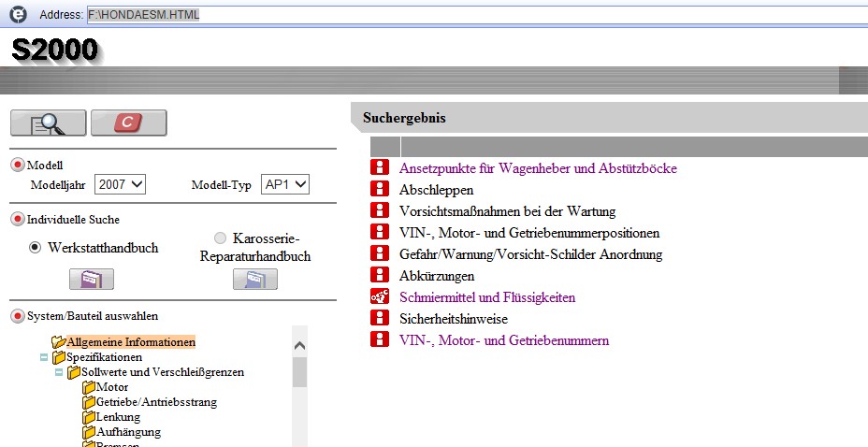Screen dimensions: 868x447
Task: Select Allgemeine Informationen in the tree
Action: pyautogui.click(x=130, y=342)
